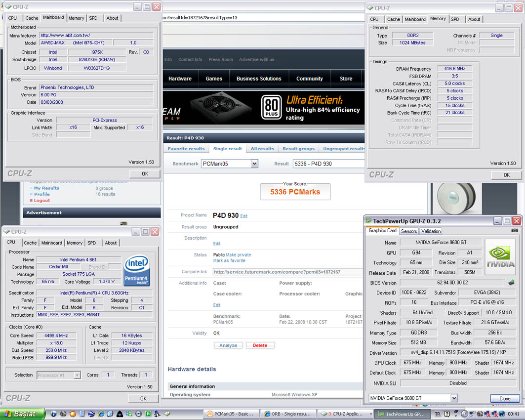
Task: Open the Store navigation item
Action: click(346, 79)
